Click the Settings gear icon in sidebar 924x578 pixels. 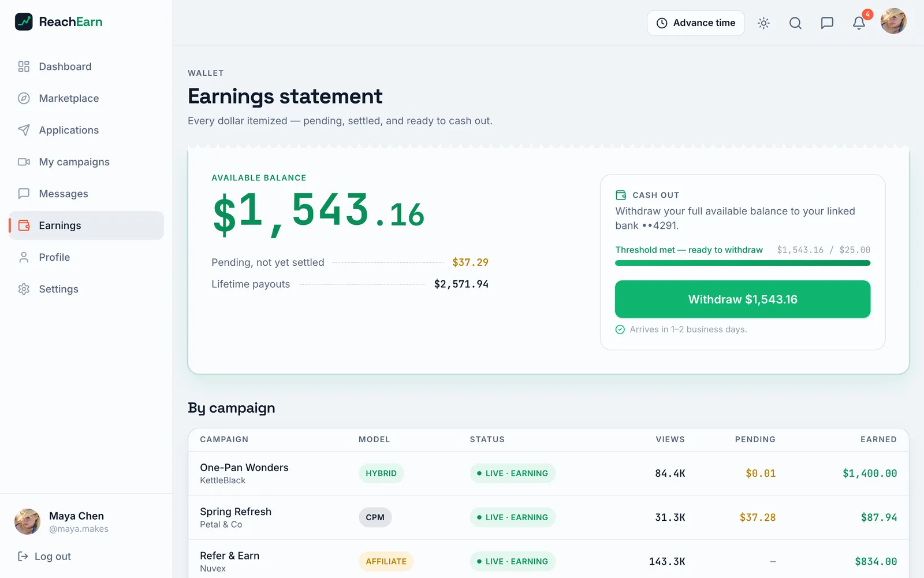[24, 289]
